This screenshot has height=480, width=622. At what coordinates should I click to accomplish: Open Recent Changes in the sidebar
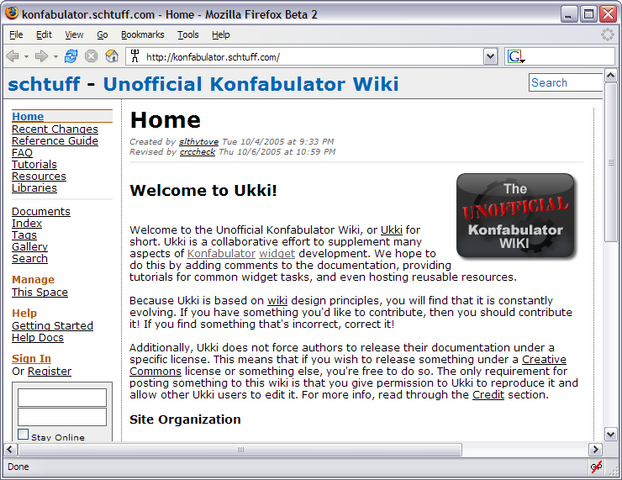55,129
